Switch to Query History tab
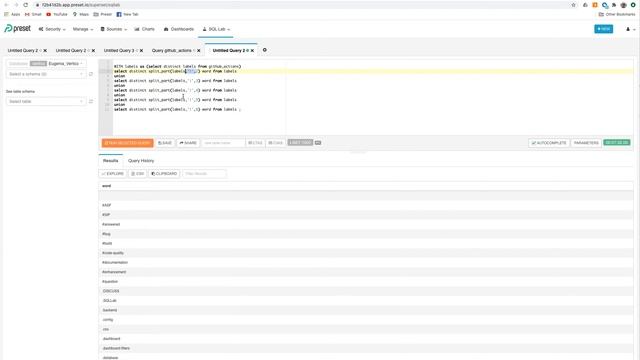This screenshot has width=640, height=360. click(x=141, y=161)
